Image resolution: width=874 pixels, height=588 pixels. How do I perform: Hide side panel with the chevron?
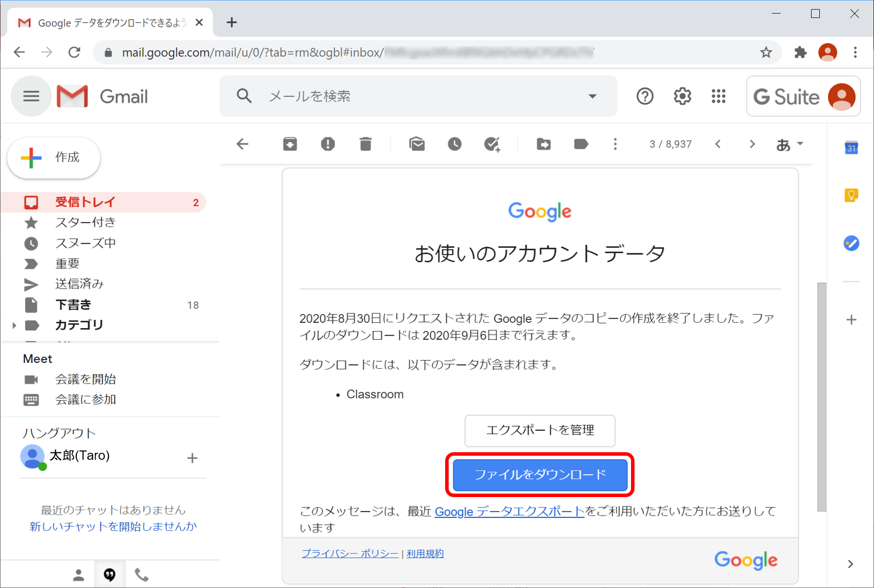851,564
